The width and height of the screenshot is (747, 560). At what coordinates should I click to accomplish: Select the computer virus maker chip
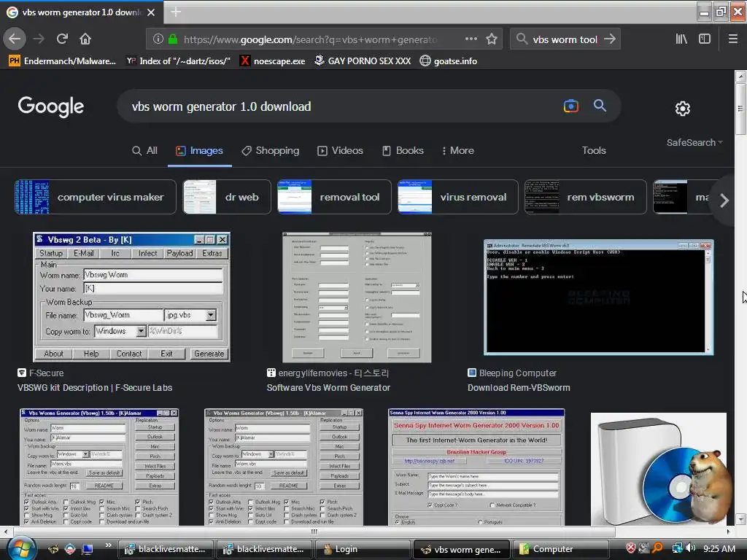(96, 197)
